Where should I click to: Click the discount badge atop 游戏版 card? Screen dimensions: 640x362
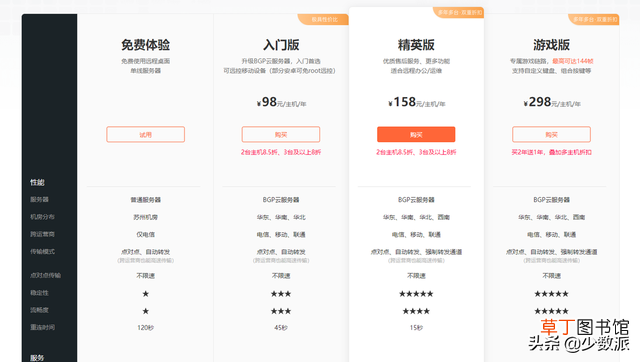(594, 19)
